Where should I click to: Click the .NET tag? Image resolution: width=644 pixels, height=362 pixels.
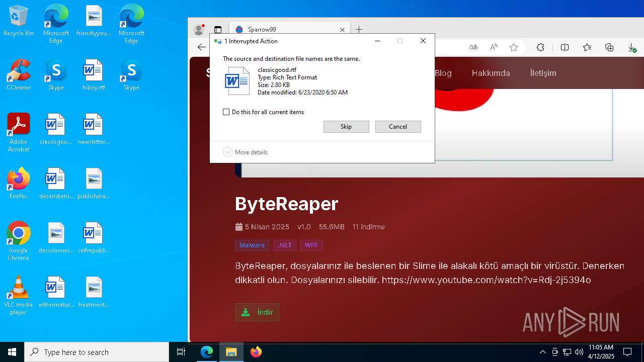click(x=285, y=245)
